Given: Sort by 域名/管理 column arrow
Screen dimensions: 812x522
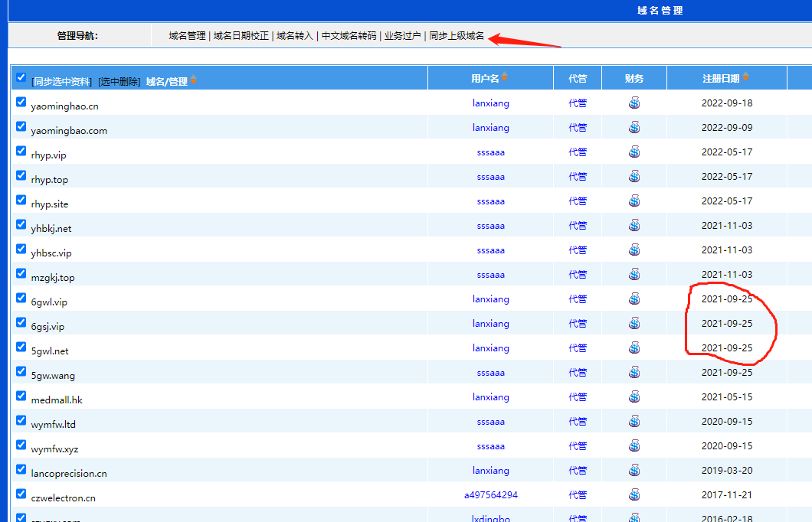Looking at the screenshot, I should pyautogui.click(x=194, y=80).
